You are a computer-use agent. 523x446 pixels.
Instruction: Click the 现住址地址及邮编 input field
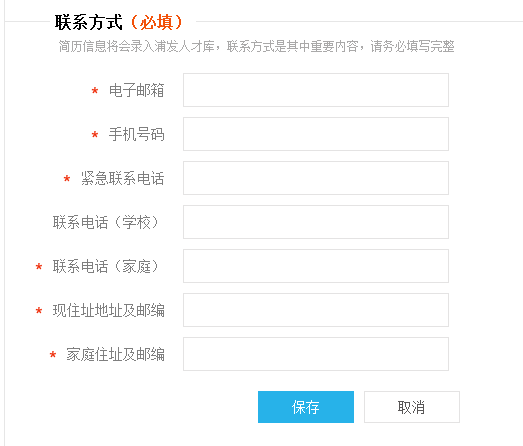coord(316,310)
